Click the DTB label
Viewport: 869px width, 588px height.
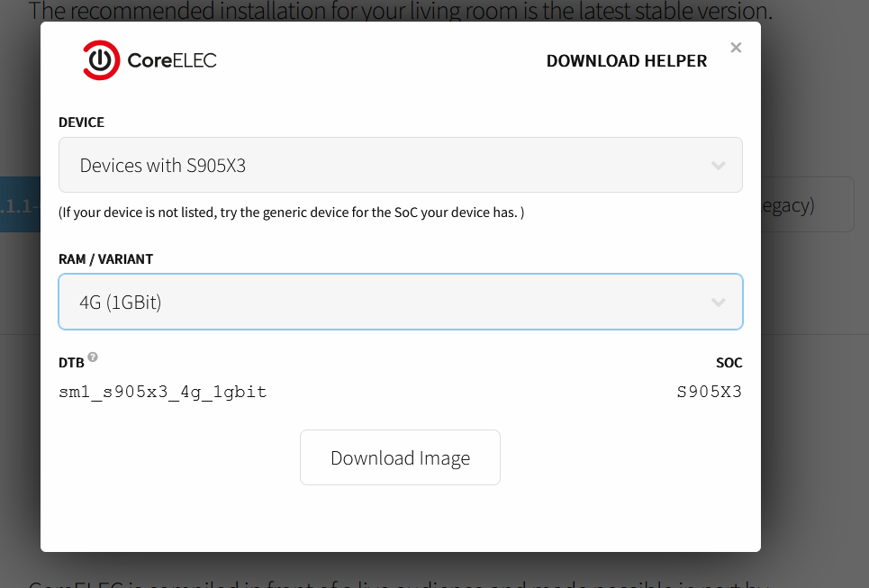71,363
